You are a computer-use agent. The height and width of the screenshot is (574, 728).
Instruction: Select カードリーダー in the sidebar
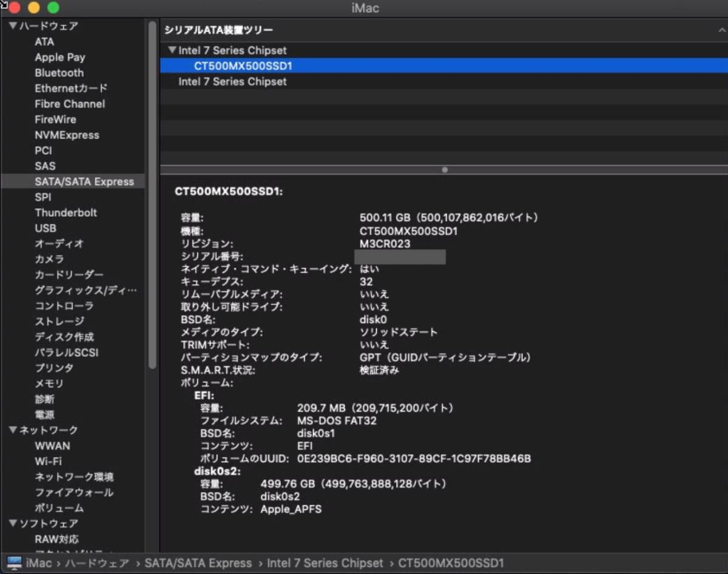(x=69, y=275)
